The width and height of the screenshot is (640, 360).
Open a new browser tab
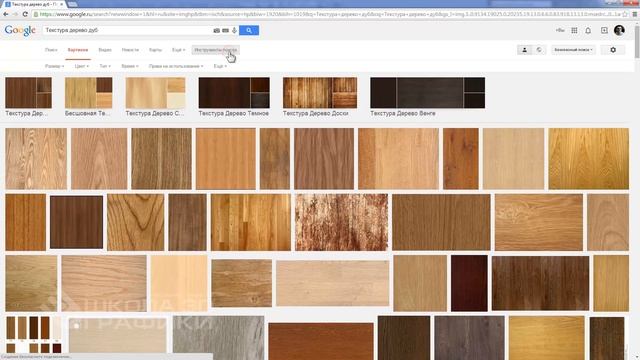[72, 4]
